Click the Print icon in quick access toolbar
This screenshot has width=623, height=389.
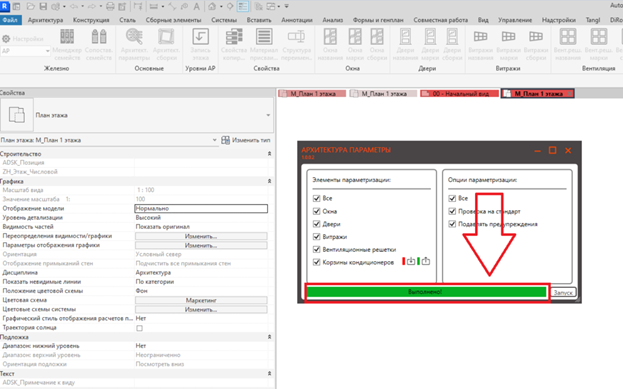coord(110,6)
